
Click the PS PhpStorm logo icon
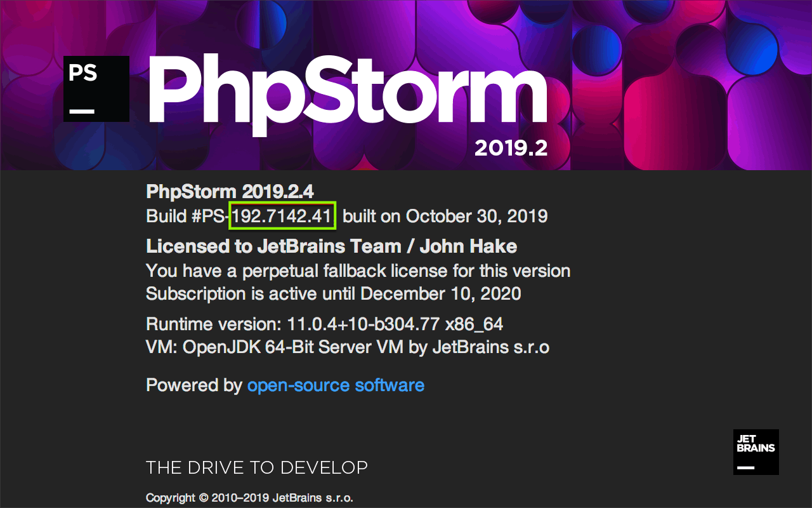tap(96, 89)
